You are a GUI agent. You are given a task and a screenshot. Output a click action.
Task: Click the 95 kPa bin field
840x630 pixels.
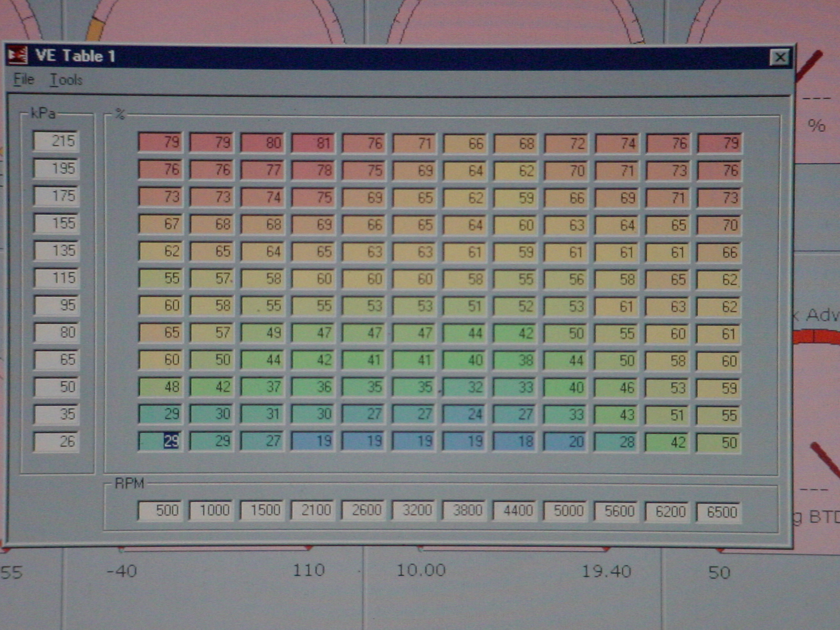pos(56,305)
